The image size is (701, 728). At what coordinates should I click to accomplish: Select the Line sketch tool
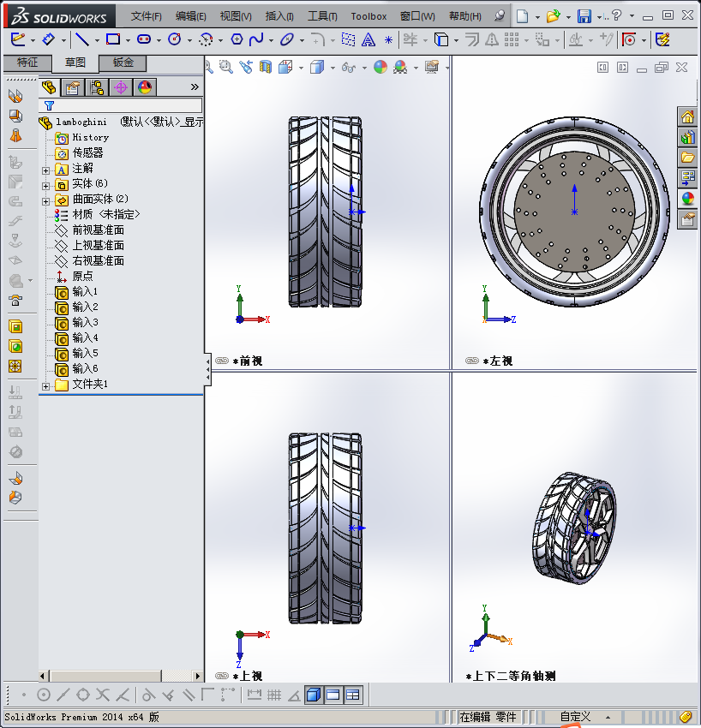coord(82,39)
